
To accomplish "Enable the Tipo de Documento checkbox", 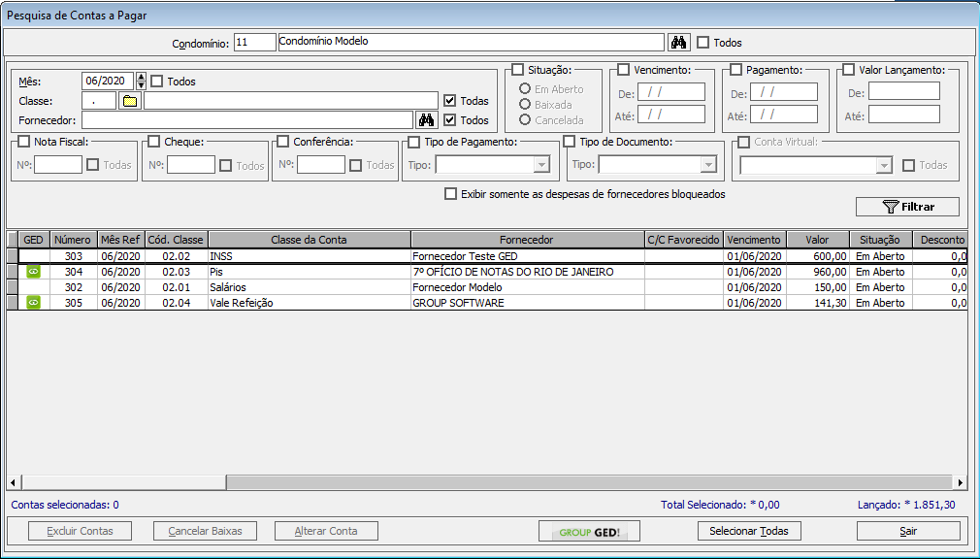I will [569, 142].
